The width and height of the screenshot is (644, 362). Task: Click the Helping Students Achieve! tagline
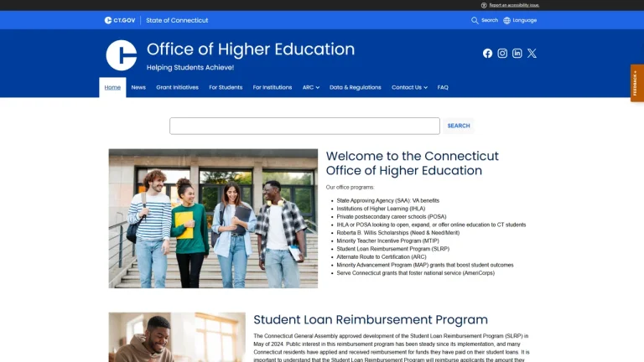[x=190, y=67]
